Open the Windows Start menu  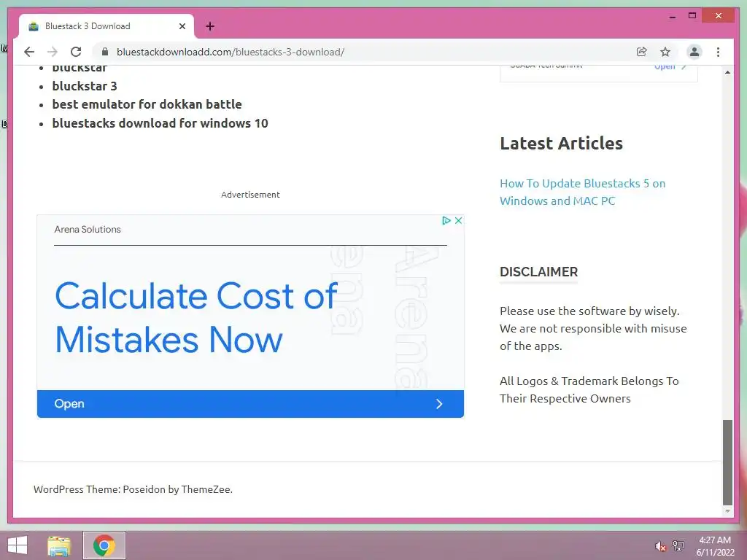click(x=18, y=545)
